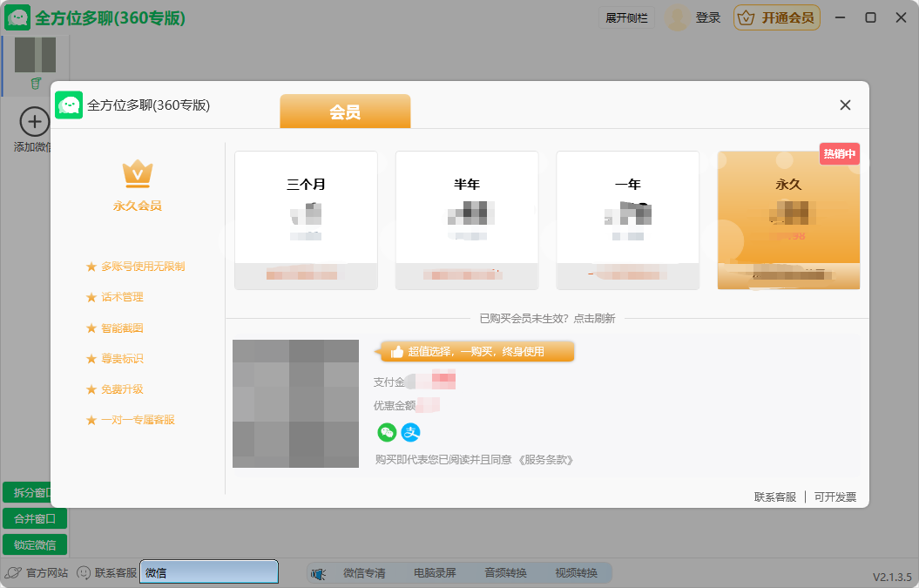Select the Alipay payment icon

click(410, 433)
